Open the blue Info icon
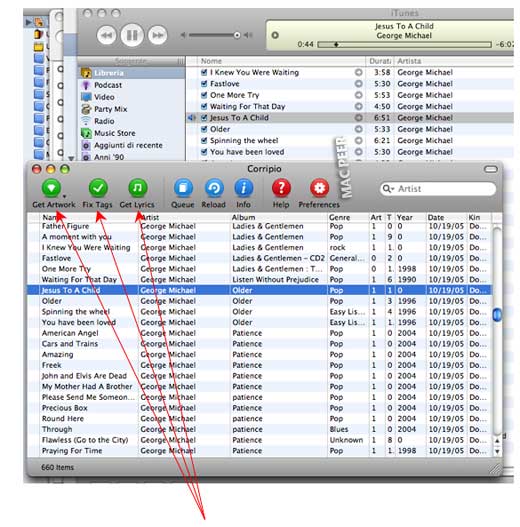 243,188
